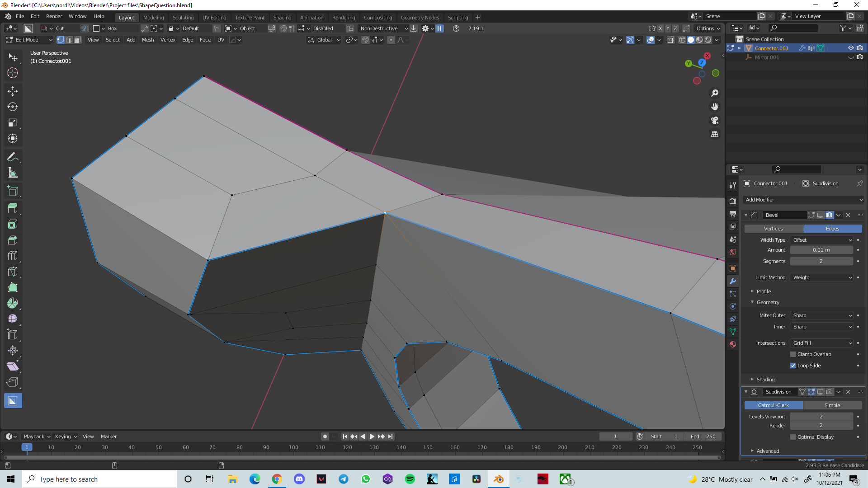This screenshot has width=868, height=488.
Task: Open the Vertex menu
Action: tap(168, 40)
